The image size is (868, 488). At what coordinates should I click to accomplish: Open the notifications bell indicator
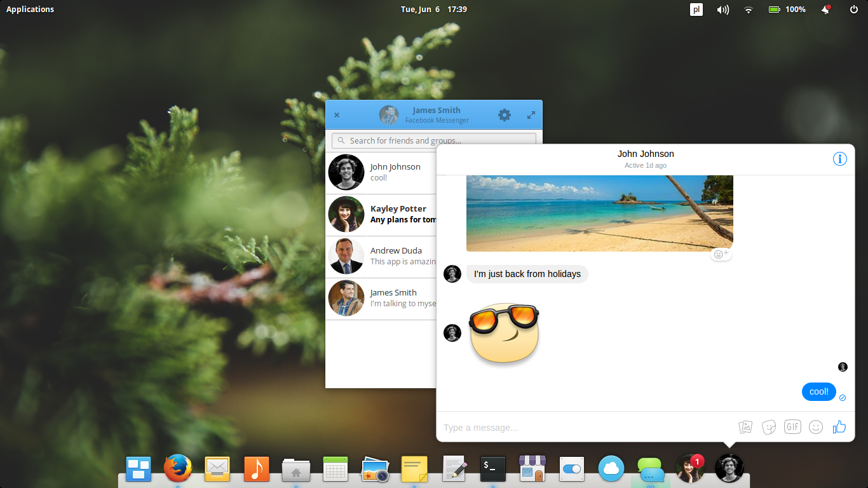tap(825, 9)
